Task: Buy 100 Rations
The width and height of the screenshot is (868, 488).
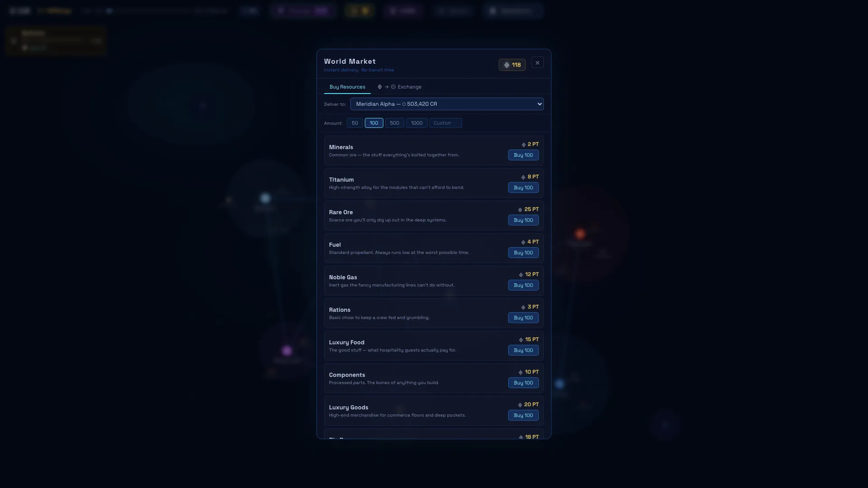Action: click(524, 318)
